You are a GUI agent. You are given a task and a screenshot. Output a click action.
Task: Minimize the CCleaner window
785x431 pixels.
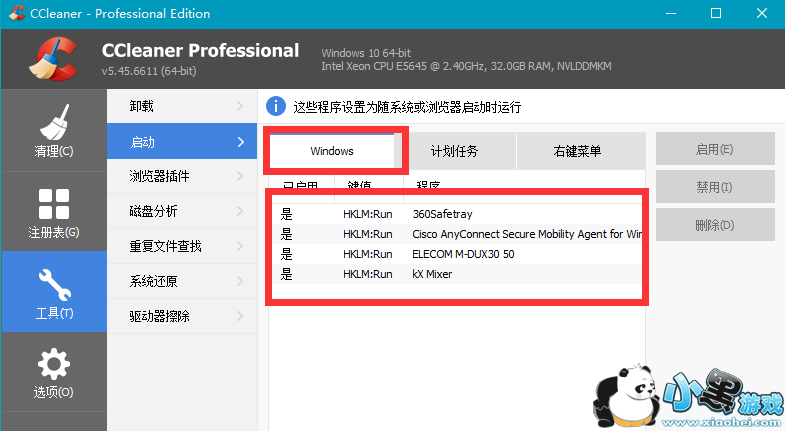(x=671, y=14)
